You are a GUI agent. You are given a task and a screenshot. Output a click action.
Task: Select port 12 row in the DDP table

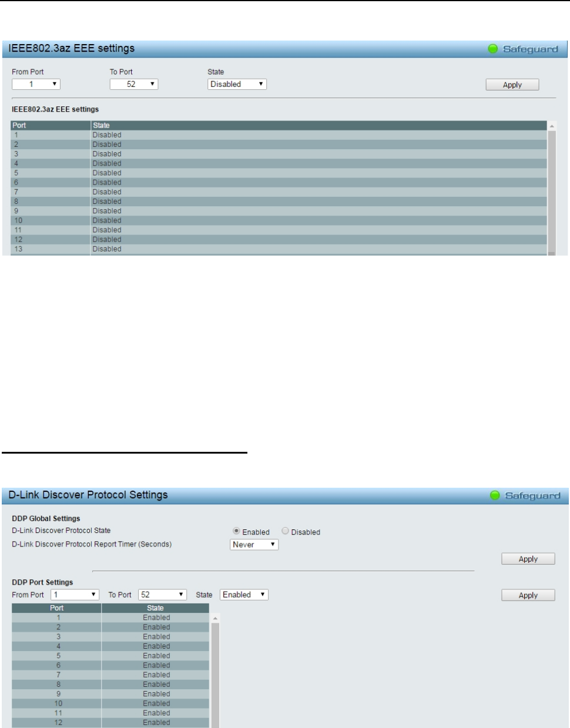pos(110,723)
